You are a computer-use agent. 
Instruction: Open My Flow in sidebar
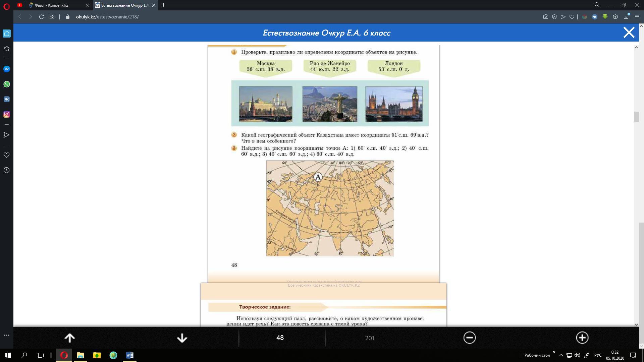tap(7, 135)
